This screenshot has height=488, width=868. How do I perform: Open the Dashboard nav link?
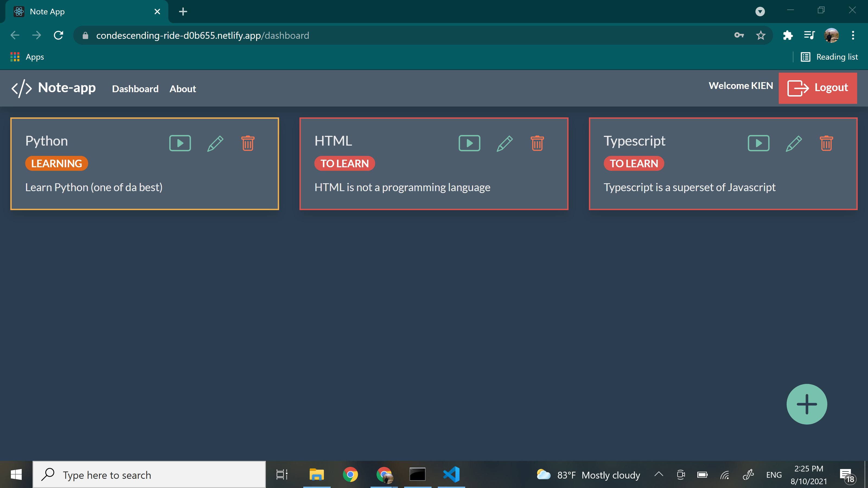(x=135, y=89)
